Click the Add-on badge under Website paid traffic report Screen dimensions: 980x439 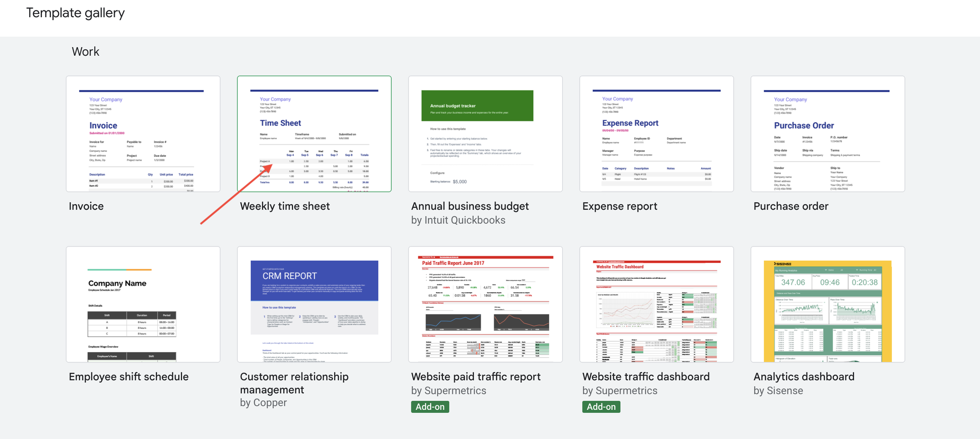(x=430, y=406)
